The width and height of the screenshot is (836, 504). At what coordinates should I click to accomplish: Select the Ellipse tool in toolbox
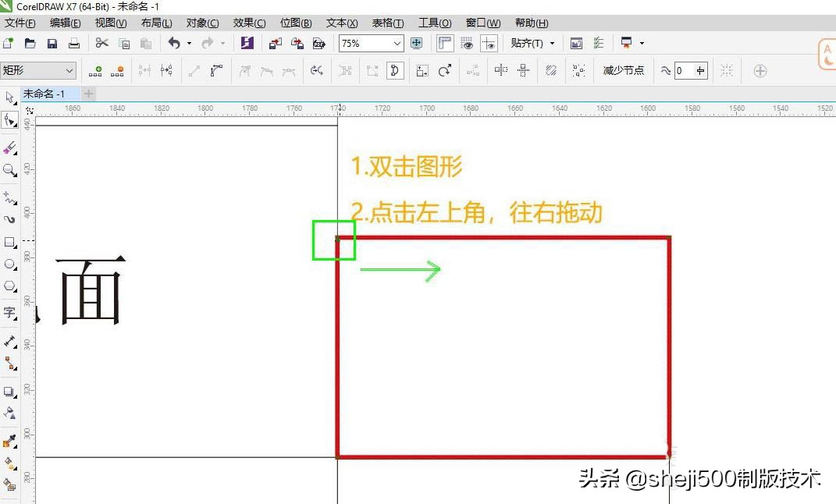pyautogui.click(x=9, y=264)
